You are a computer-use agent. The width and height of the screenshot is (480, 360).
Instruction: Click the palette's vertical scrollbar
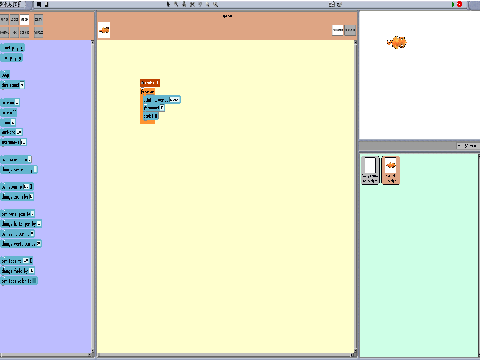(x=93, y=197)
